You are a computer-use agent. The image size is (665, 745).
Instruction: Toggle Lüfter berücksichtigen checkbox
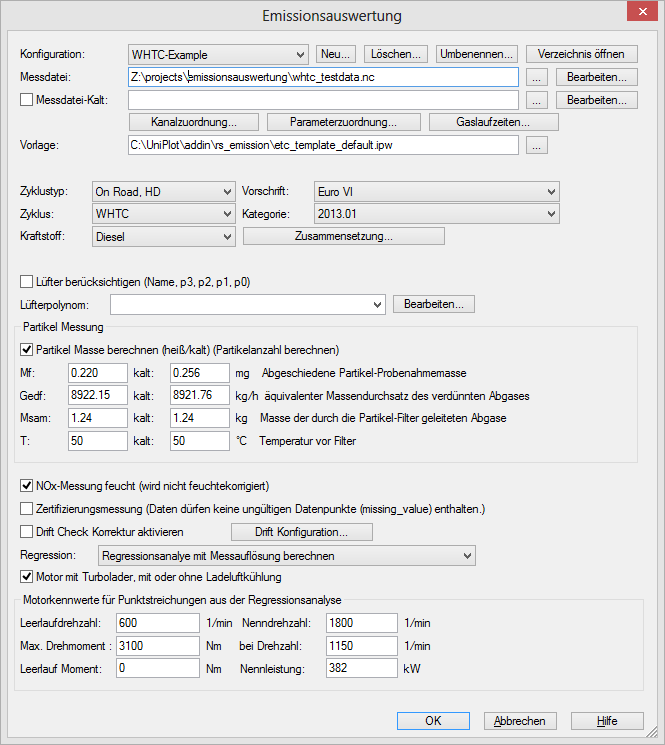pyautogui.click(x=27, y=282)
